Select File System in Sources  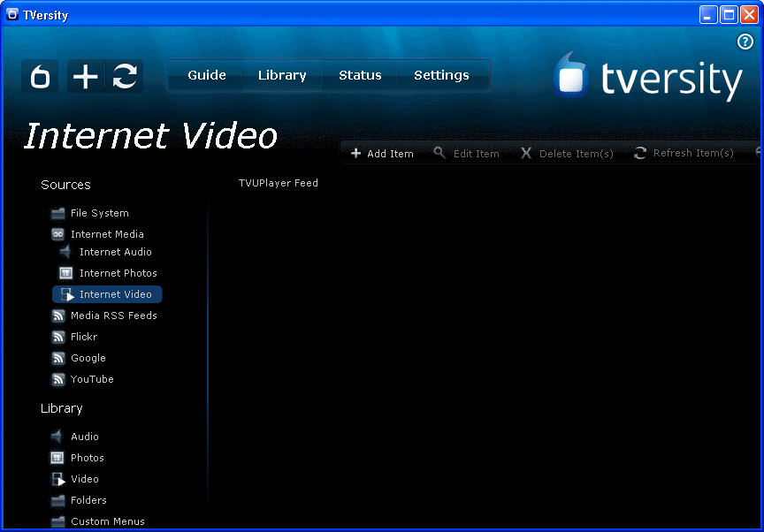click(99, 213)
